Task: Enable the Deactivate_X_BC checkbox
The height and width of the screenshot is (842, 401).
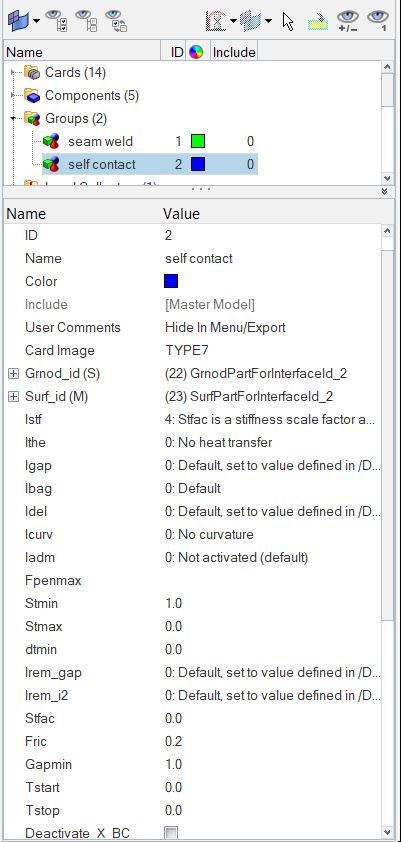Action: pos(171,833)
